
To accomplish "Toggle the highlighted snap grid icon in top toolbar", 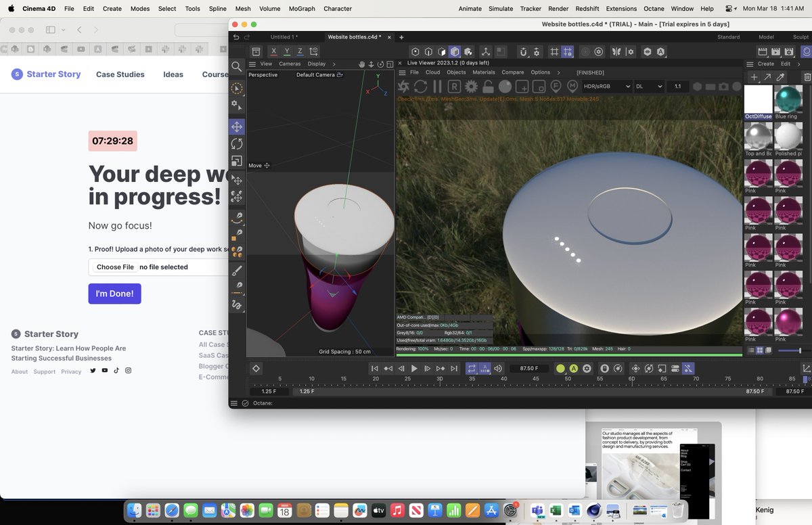I will tap(567, 51).
